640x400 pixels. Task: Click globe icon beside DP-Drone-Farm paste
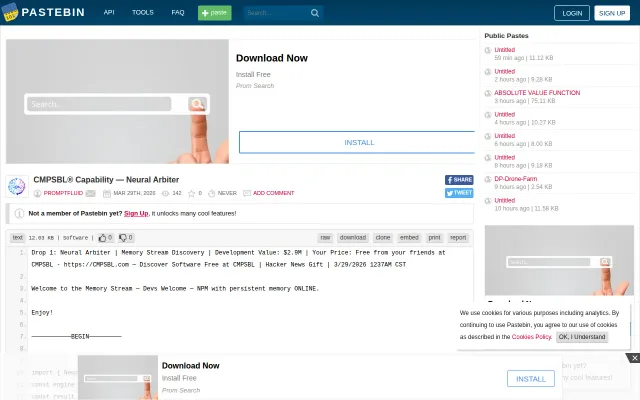(x=488, y=180)
